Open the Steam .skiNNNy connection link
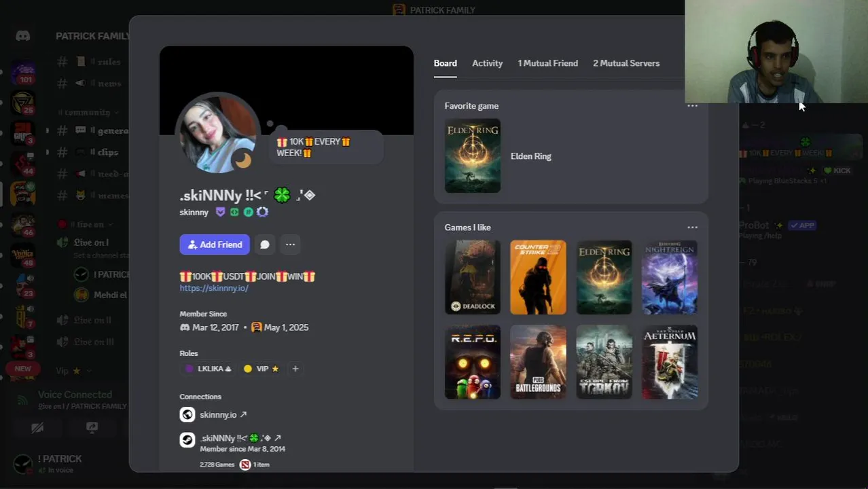Viewport: 868px width, 489px height. pos(240,438)
